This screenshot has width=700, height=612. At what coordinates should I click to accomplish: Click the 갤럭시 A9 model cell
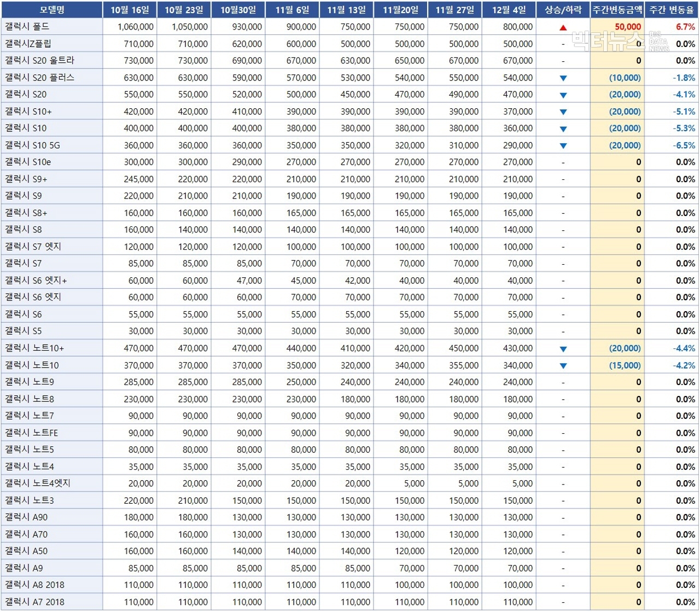[51, 568]
